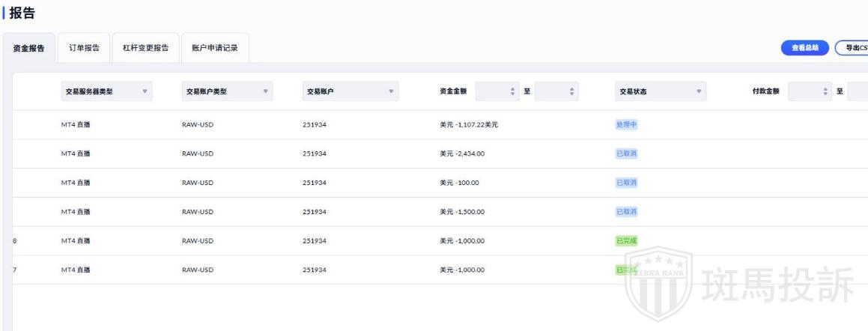Switch to the 订单报告 tab

(84, 48)
